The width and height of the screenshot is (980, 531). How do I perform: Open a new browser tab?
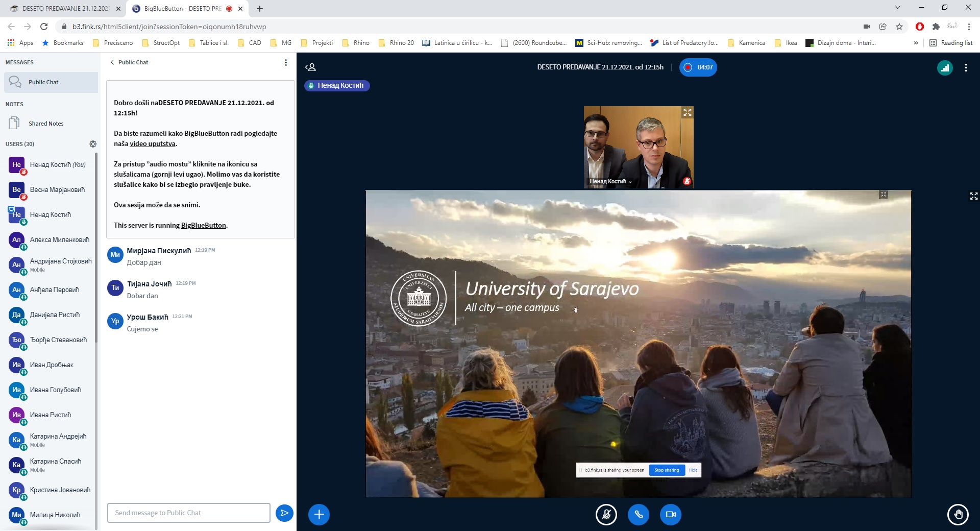[260, 9]
